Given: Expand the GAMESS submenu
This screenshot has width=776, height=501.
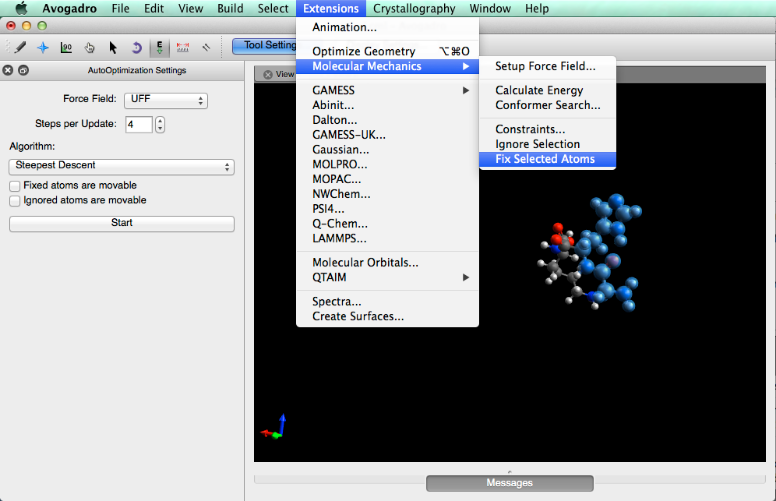Looking at the screenshot, I should tap(388, 90).
